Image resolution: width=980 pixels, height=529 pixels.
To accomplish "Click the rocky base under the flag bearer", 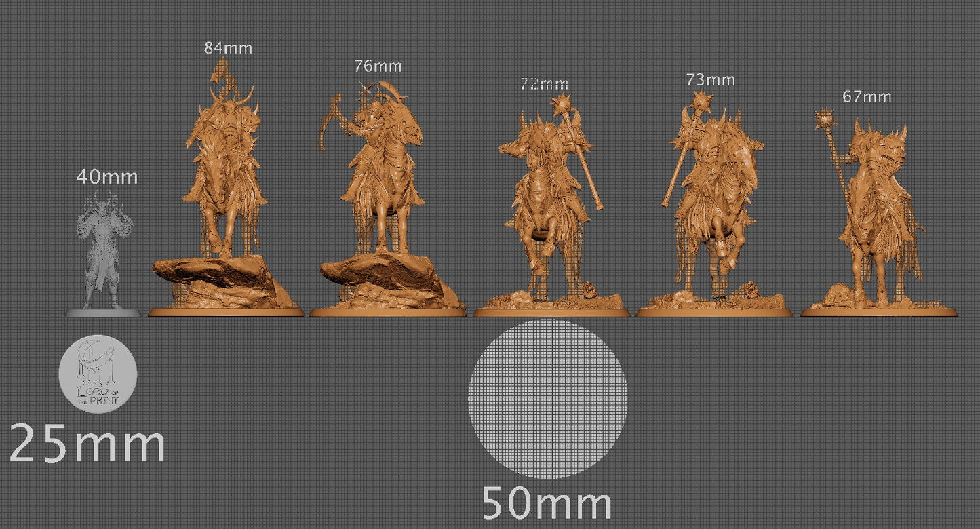I will [x=217, y=278].
